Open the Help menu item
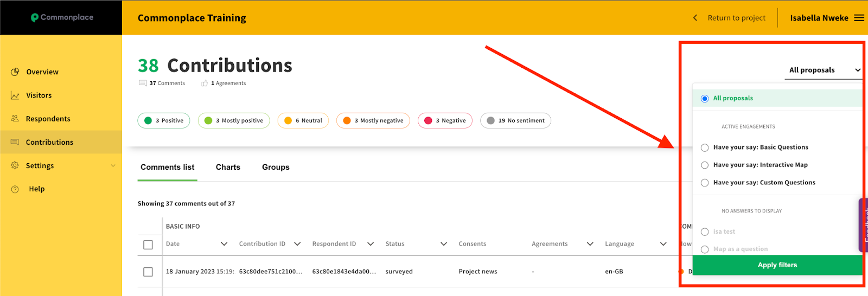Screen dimensions: 868x296 (37, 189)
